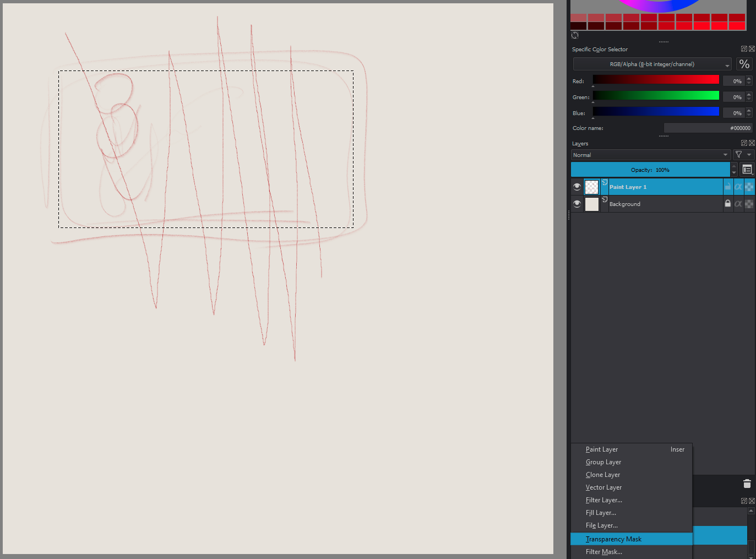The image size is (756, 559).
Task: Open the Normal blending mode dropdown
Action: tap(651, 155)
